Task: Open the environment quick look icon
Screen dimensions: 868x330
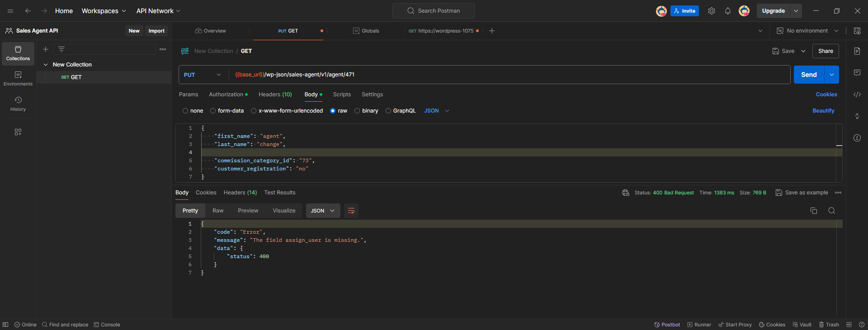Action: 857,31
